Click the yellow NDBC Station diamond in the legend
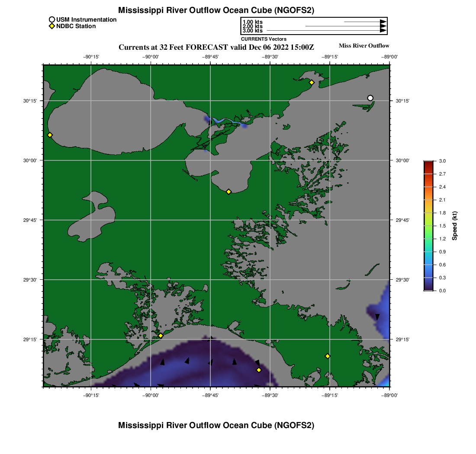The image size is (476, 454). point(52,26)
